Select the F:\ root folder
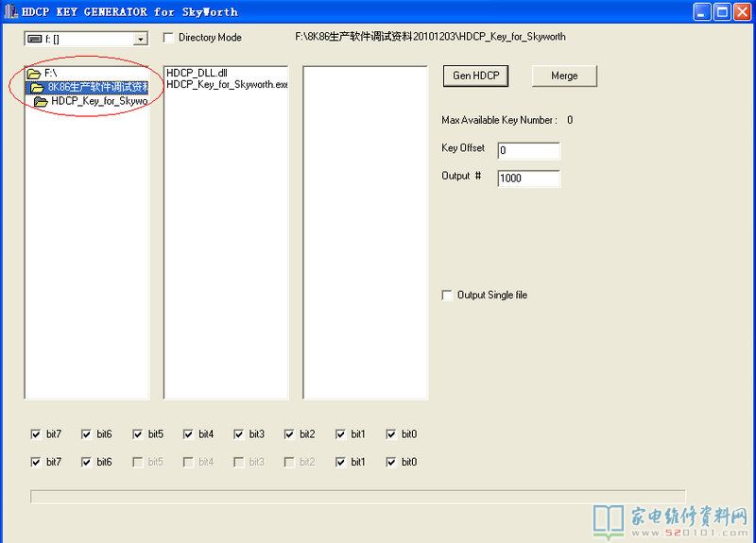 tap(51, 74)
